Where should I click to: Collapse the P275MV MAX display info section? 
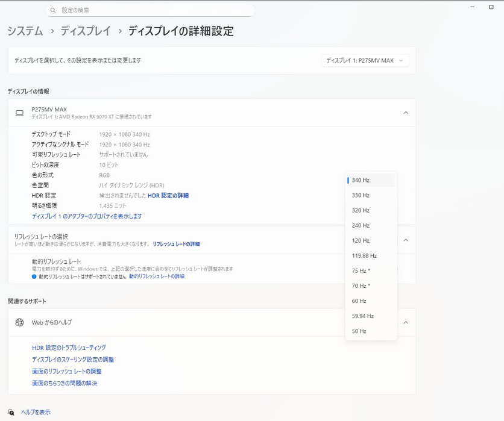pyautogui.click(x=405, y=113)
